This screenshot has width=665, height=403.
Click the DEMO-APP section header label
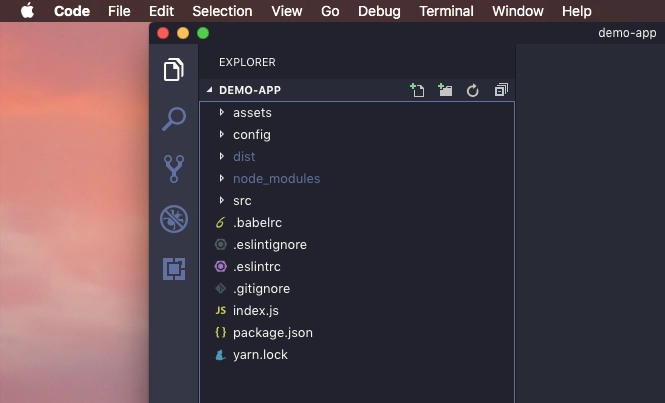click(250, 90)
